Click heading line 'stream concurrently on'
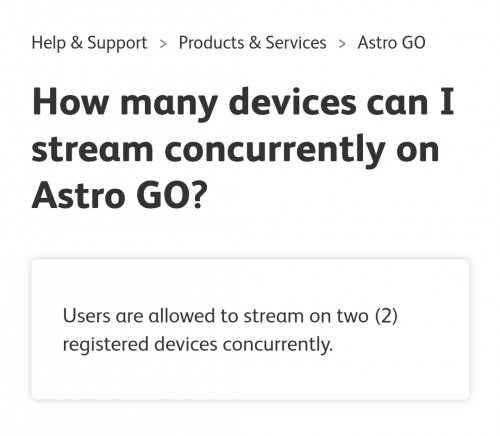 click(235, 149)
